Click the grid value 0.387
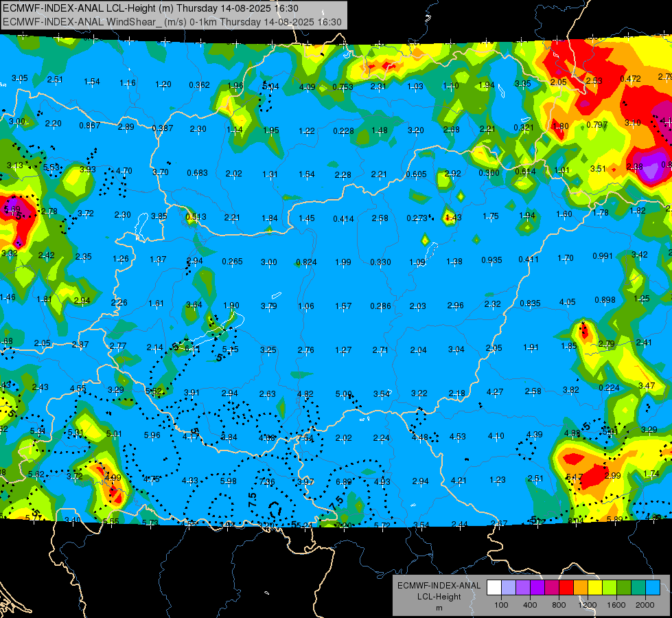The image size is (672, 618). pyautogui.click(x=163, y=128)
